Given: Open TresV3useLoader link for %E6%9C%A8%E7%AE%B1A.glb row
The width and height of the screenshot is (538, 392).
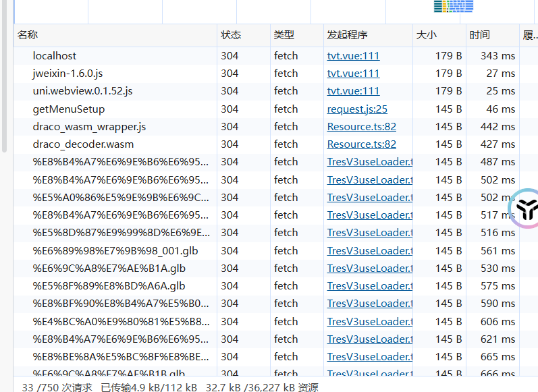Looking at the screenshot, I should point(369,268).
